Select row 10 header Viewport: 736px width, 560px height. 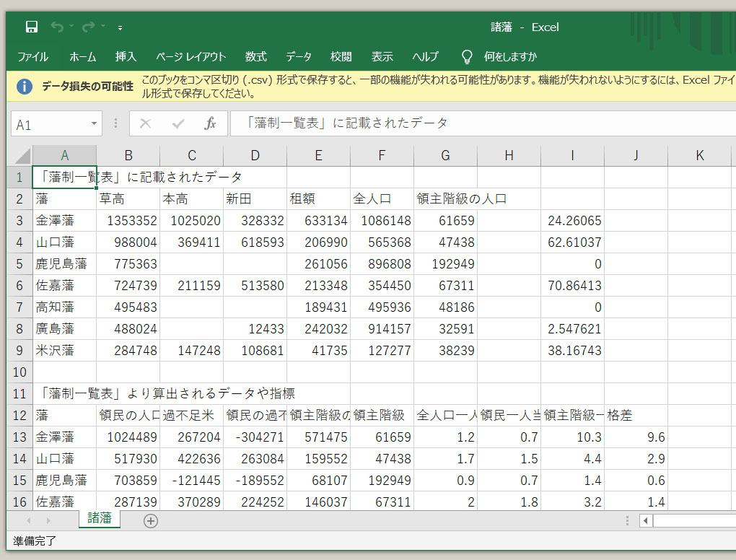(19, 372)
